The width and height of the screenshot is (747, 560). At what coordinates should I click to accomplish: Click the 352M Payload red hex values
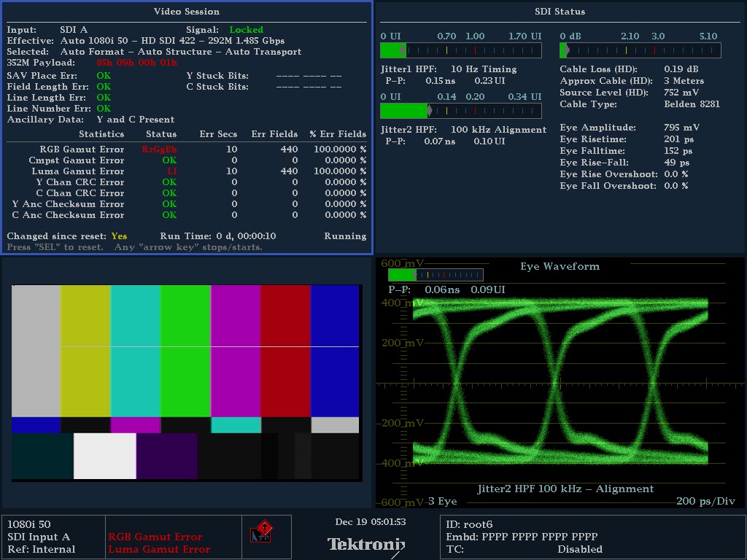136,63
